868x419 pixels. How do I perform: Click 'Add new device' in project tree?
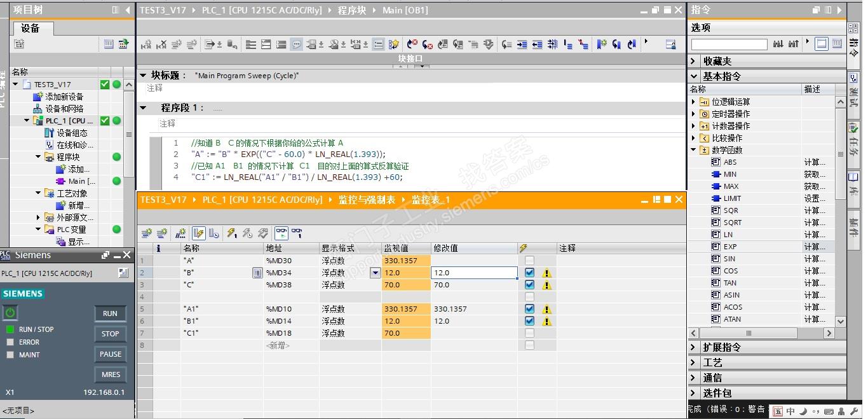(58, 97)
